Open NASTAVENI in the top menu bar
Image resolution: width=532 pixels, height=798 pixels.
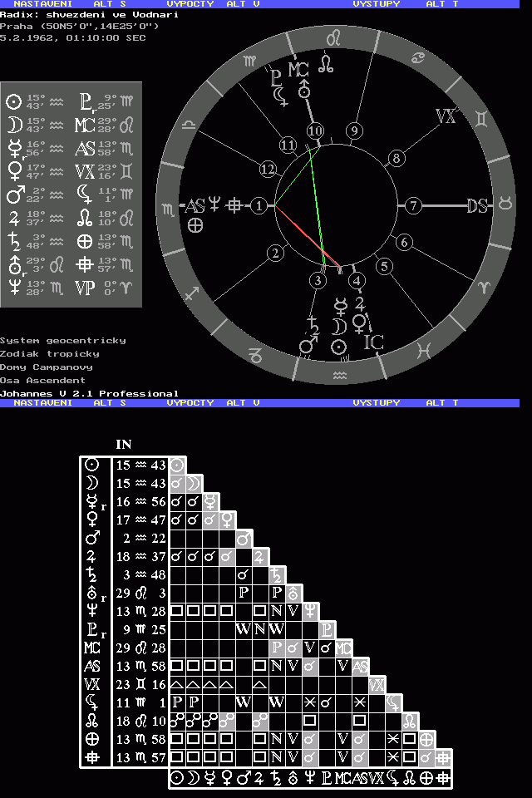42,4
